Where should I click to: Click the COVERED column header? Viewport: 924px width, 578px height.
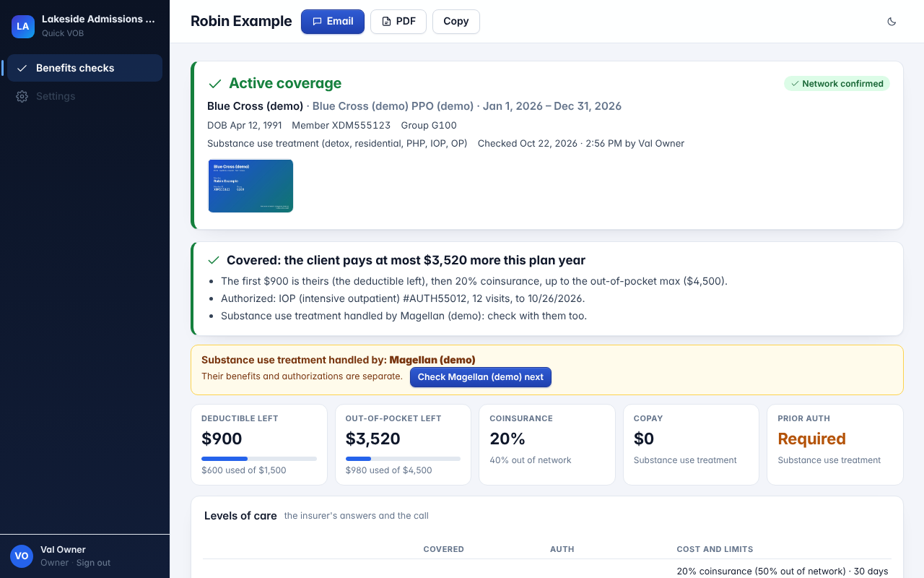click(x=444, y=549)
